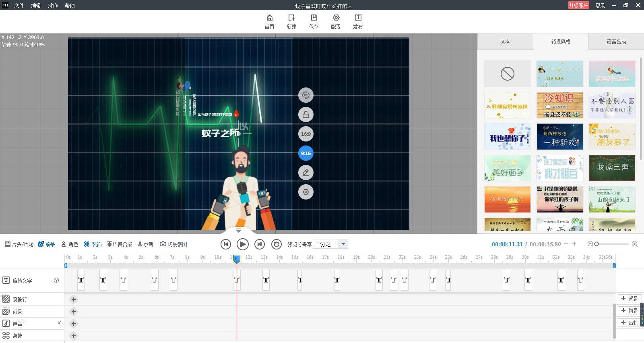Viewport: 644px width, 343px height.
Task: Select the 角色 character toolbar item
Action: click(x=70, y=244)
